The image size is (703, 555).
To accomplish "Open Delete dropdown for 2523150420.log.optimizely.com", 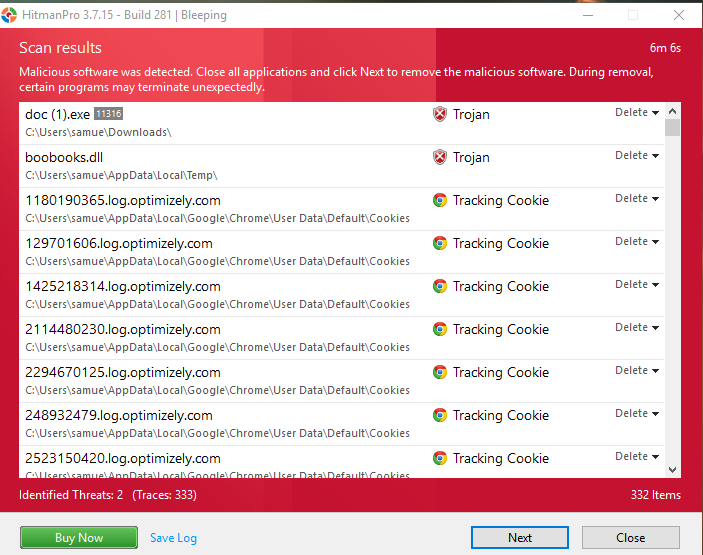I will 637,457.
